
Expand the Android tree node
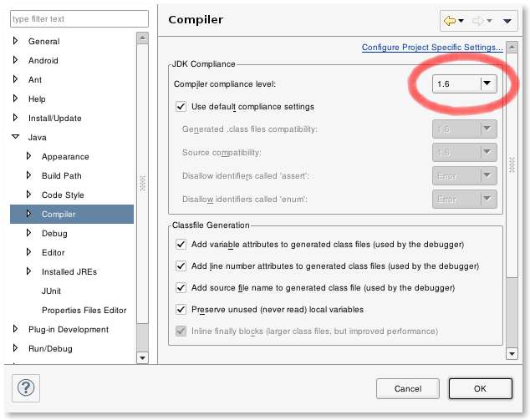coord(15,61)
